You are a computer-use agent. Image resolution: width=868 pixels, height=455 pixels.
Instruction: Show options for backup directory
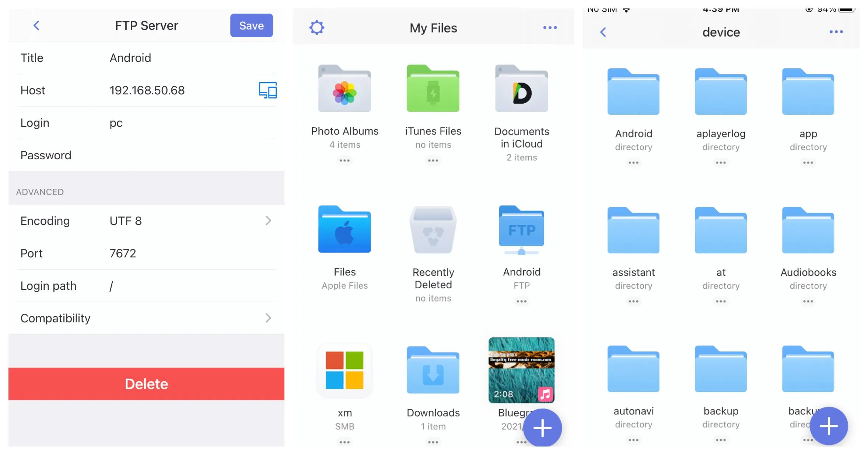click(x=721, y=440)
